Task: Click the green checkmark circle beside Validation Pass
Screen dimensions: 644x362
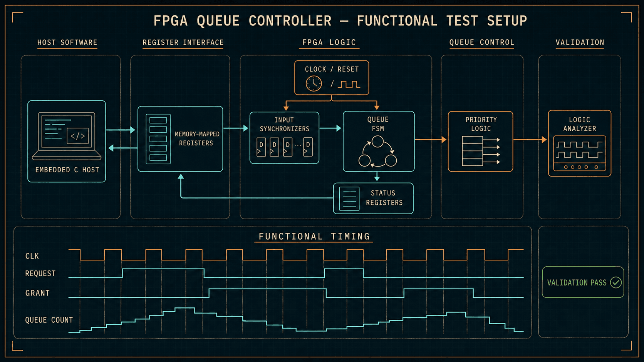Action: 616,282
